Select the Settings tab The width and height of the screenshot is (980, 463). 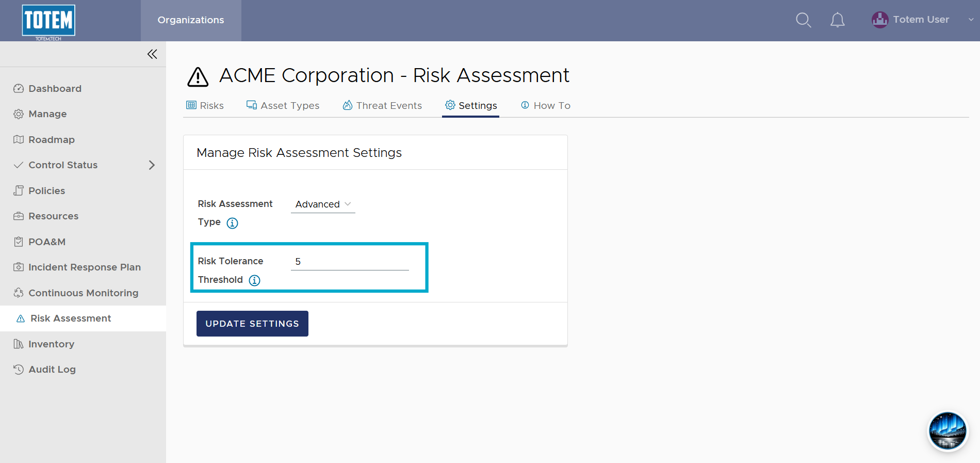click(x=471, y=105)
